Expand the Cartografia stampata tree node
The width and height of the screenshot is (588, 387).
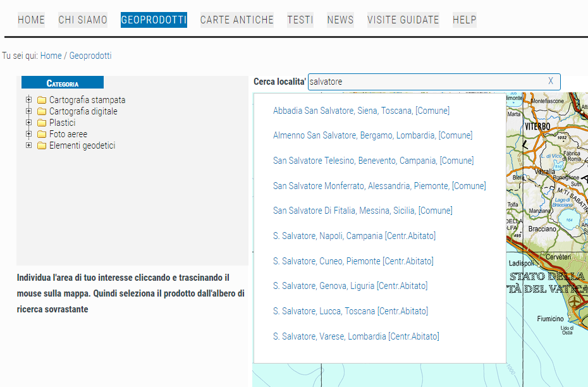click(28, 100)
